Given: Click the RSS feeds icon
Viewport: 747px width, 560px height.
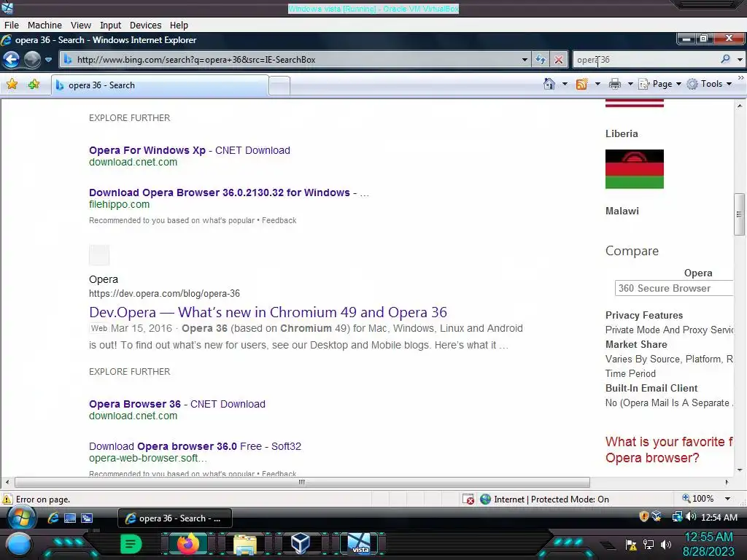Looking at the screenshot, I should [x=581, y=85].
